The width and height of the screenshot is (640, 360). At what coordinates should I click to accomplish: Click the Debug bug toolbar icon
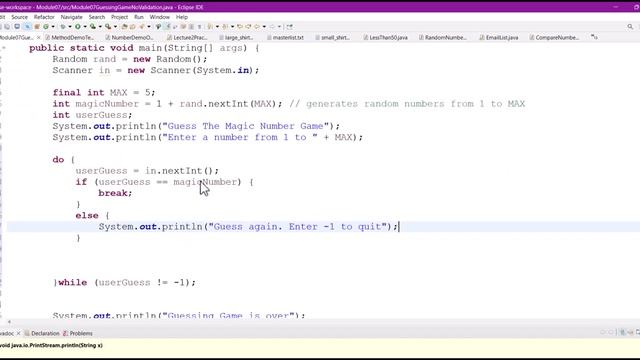62,27
